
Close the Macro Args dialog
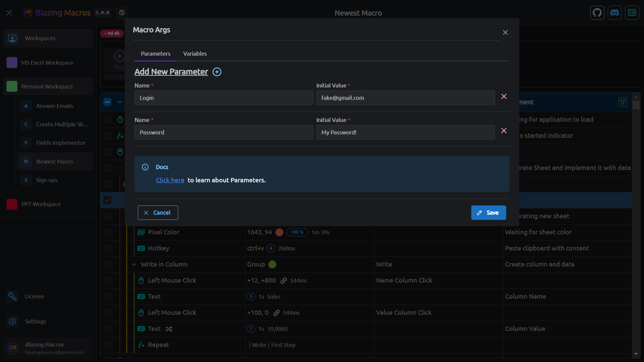(x=505, y=33)
